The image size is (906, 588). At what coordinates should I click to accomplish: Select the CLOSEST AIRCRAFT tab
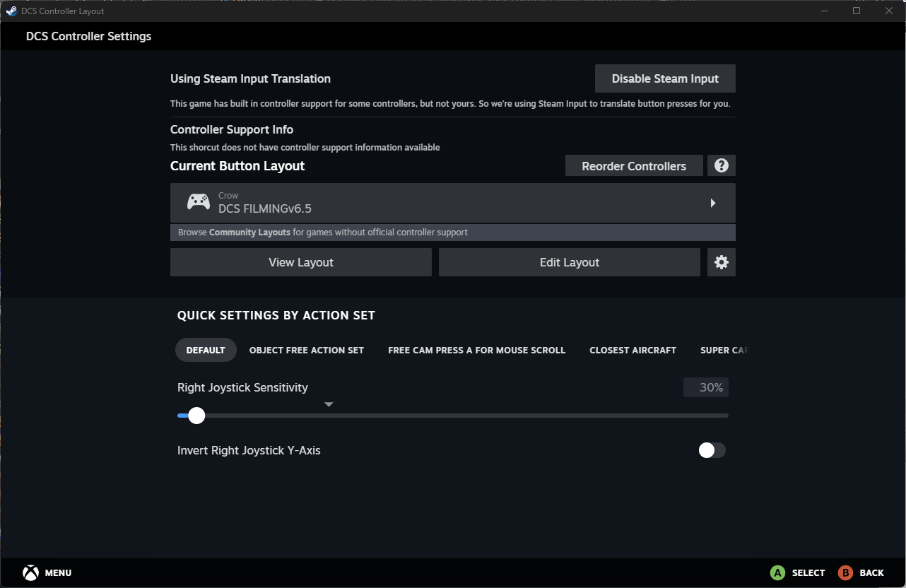[x=633, y=350]
